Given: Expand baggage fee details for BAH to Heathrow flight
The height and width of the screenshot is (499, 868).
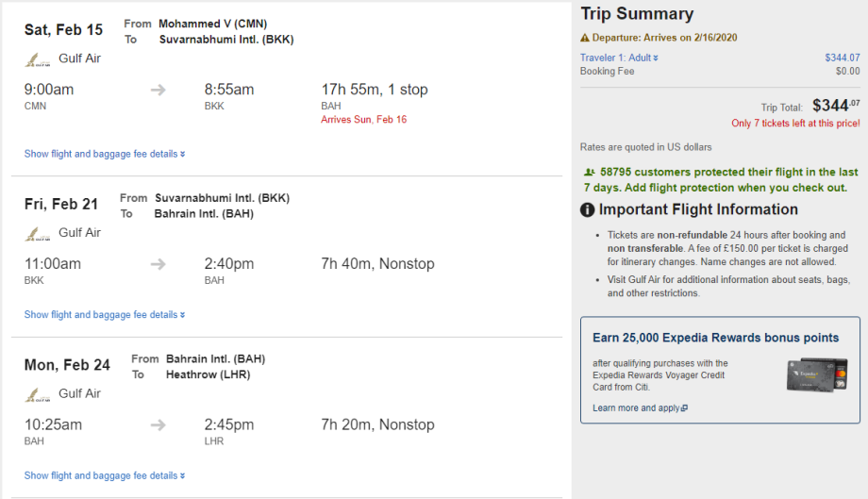Looking at the screenshot, I should (x=105, y=475).
